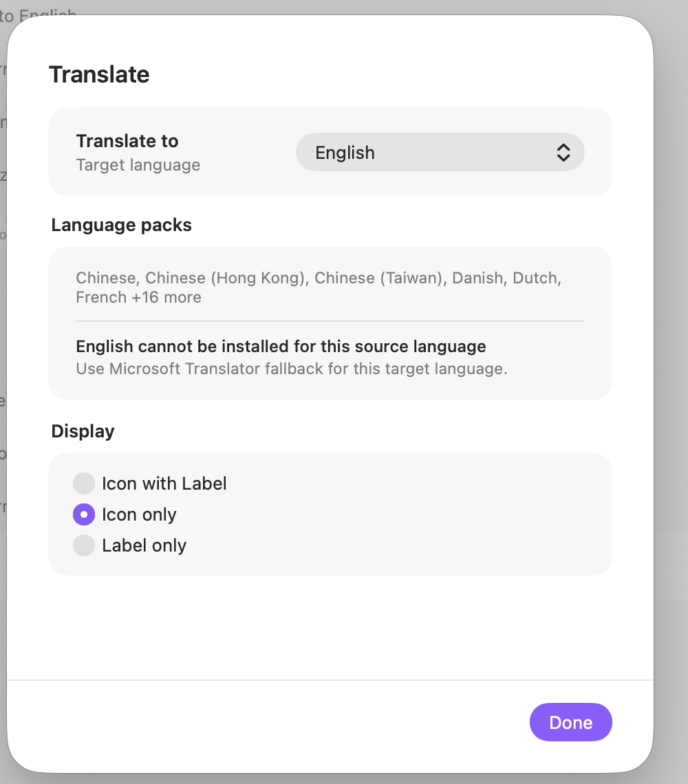Click the 'Target language' subtitle
Screen dimensions: 688x784
pos(138,165)
